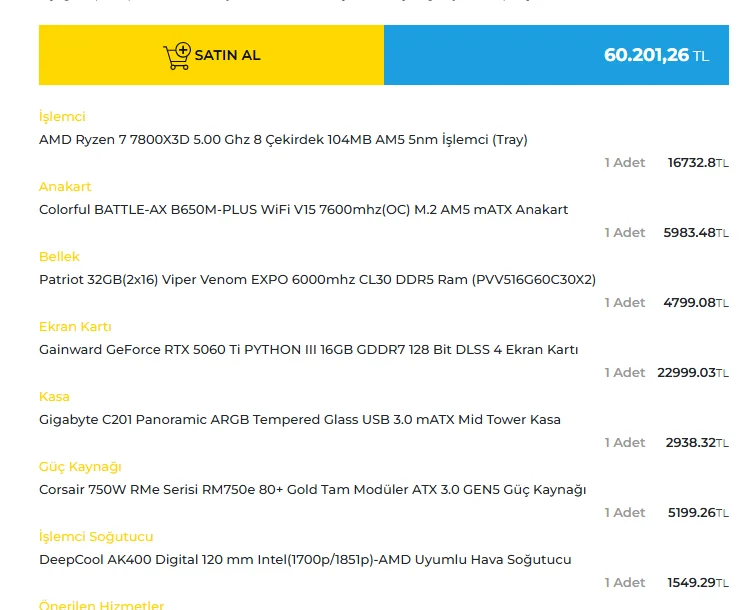Open the Corsair RM750e power supply product
This screenshot has width=755, height=610.
coord(312,490)
